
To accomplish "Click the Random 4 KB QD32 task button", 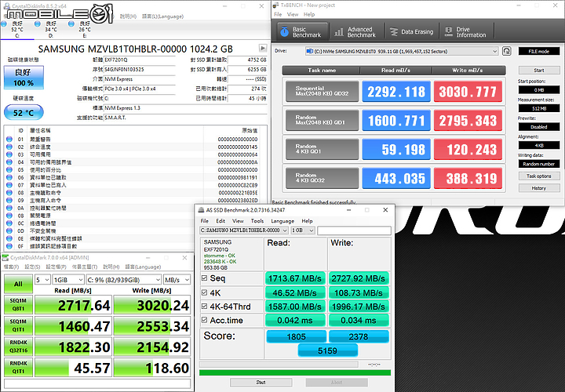I will [x=323, y=178].
